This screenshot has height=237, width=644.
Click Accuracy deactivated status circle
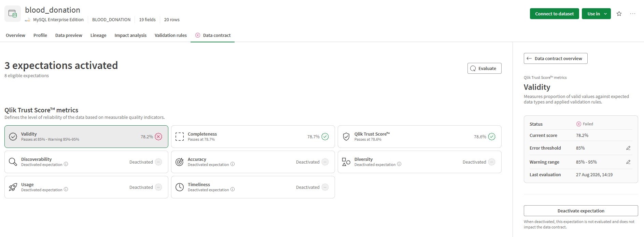point(325,162)
